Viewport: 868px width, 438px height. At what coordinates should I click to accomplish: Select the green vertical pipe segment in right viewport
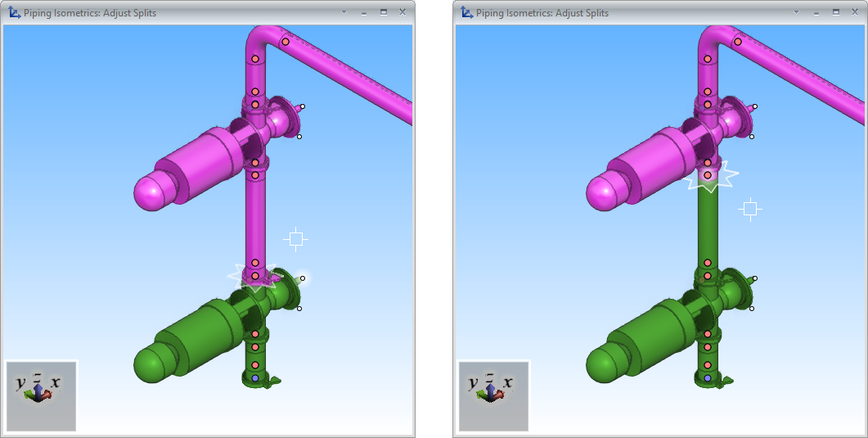tap(708, 225)
